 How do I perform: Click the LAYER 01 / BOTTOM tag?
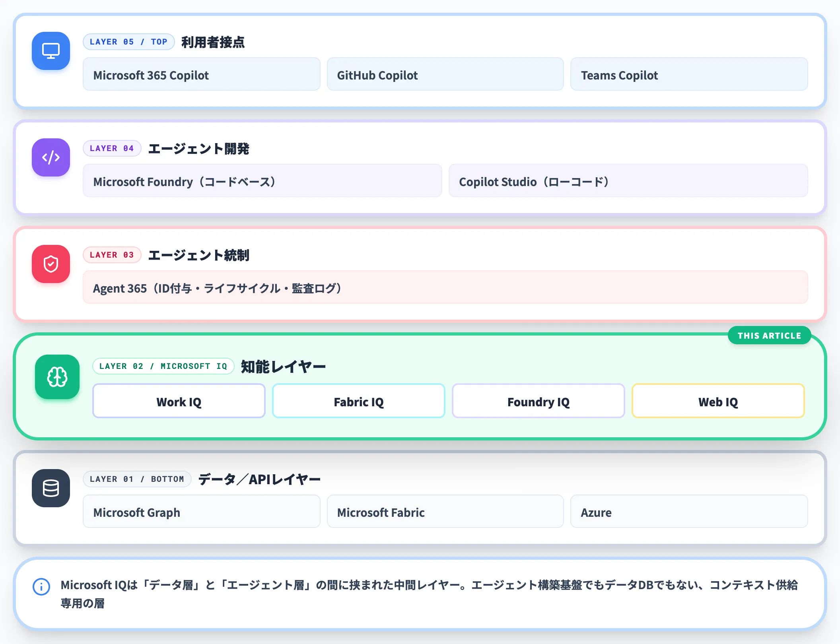[137, 479]
